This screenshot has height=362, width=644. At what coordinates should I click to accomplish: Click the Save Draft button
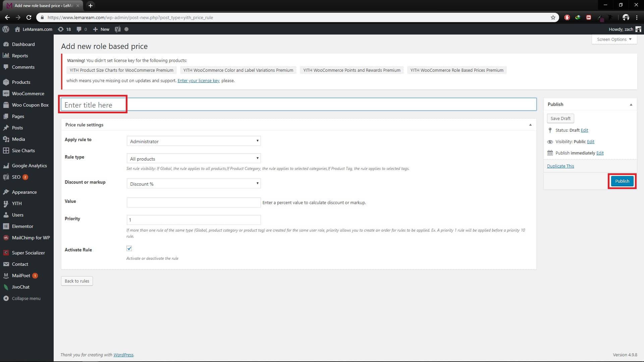coord(560,118)
